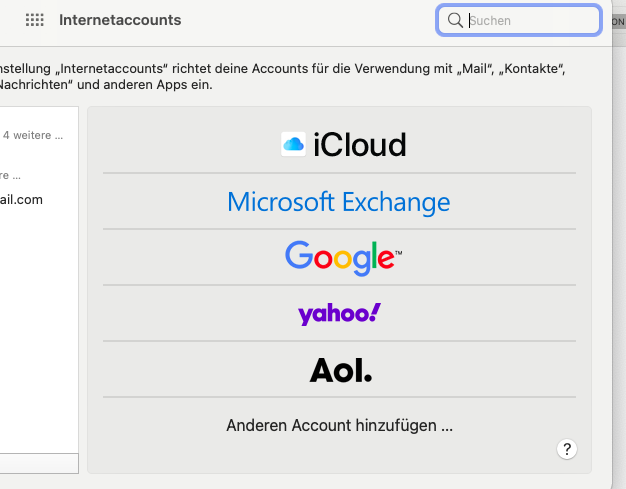Select the purple yahoo! logo
Screen dimensions: 626x489
tap(339, 314)
